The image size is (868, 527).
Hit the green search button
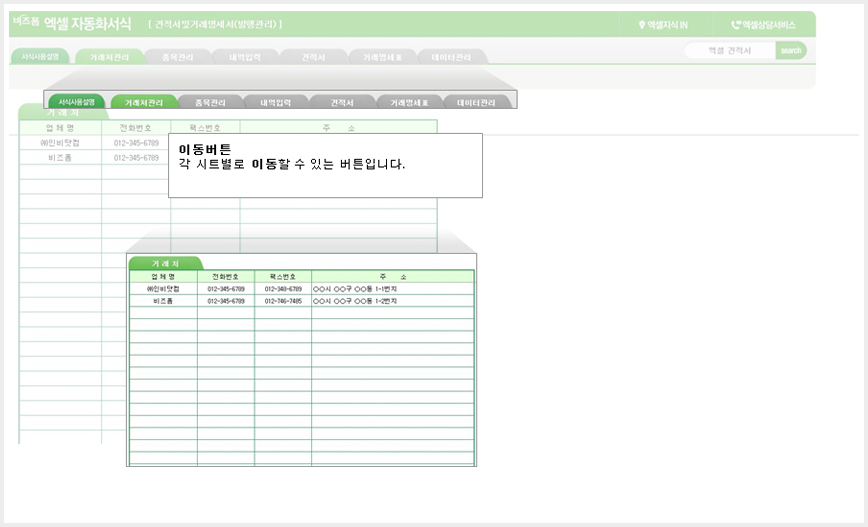790,50
